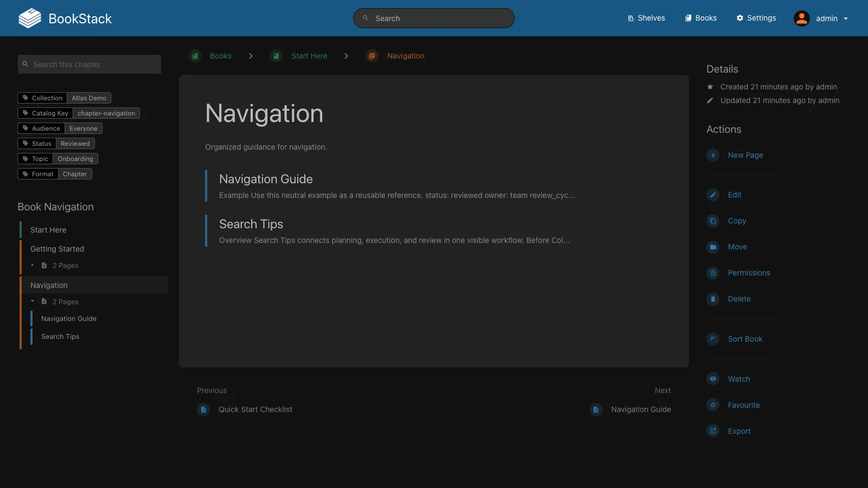Click the Topic tag icon

[x=25, y=159]
